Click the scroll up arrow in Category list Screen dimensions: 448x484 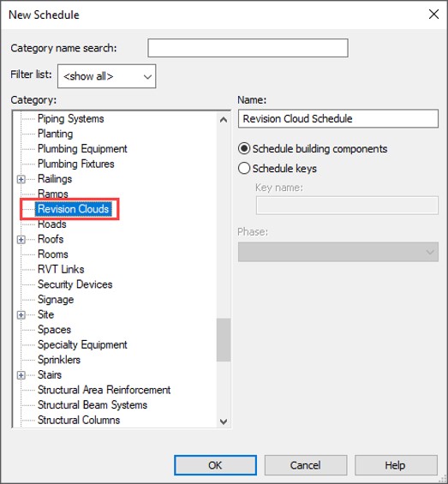tap(224, 120)
